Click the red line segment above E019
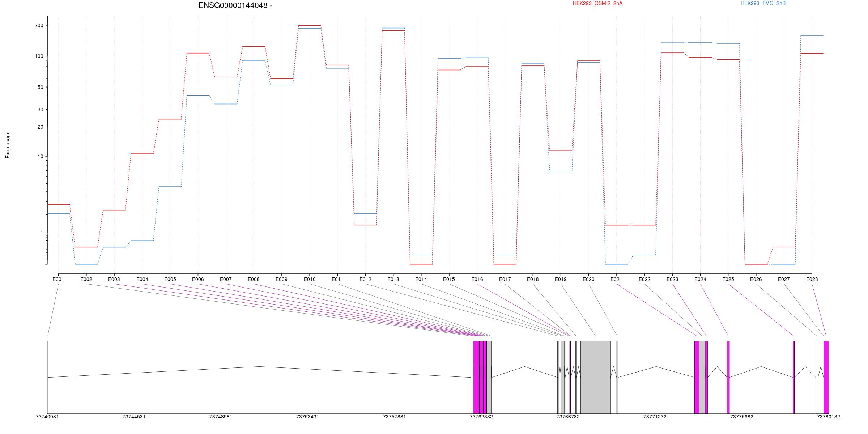 (x=561, y=150)
